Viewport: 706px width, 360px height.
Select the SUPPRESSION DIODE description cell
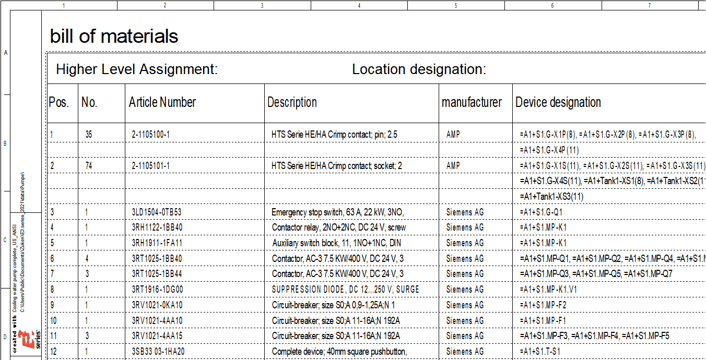coord(345,290)
